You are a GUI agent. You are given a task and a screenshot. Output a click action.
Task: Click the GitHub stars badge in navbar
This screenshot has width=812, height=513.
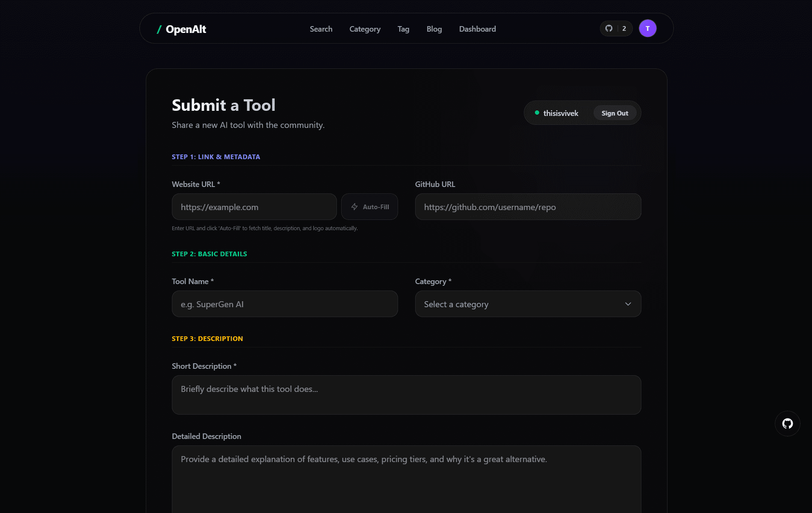(616, 29)
